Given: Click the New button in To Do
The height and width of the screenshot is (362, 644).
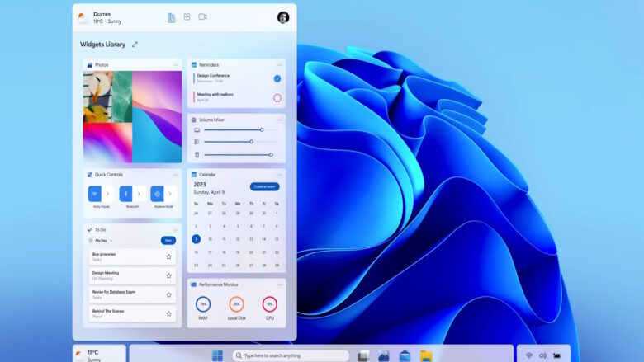Looking at the screenshot, I should click(168, 240).
